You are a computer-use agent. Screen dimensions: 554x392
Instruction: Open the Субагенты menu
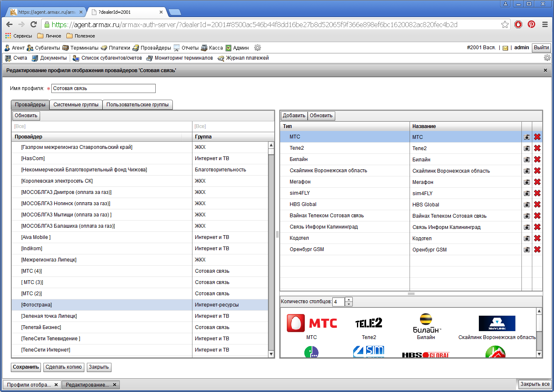pyautogui.click(x=43, y=48)
